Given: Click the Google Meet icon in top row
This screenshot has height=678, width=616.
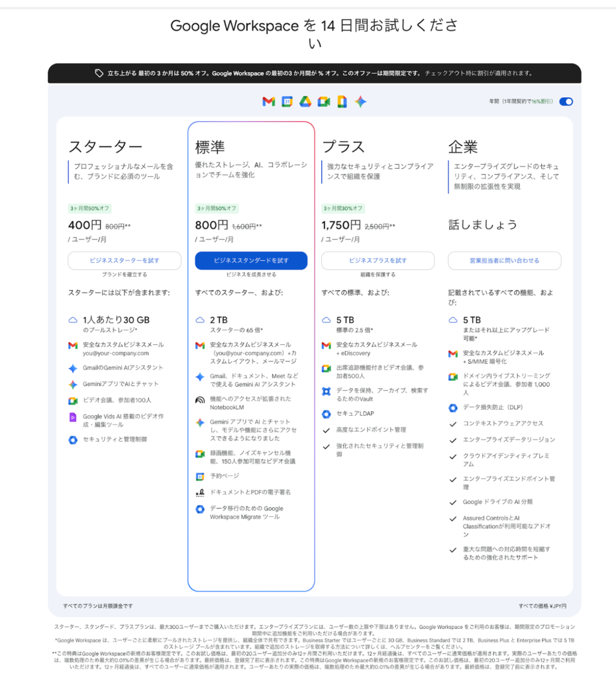Looking at the screenshot, I should pyautogui.click(x=323, y=101).
